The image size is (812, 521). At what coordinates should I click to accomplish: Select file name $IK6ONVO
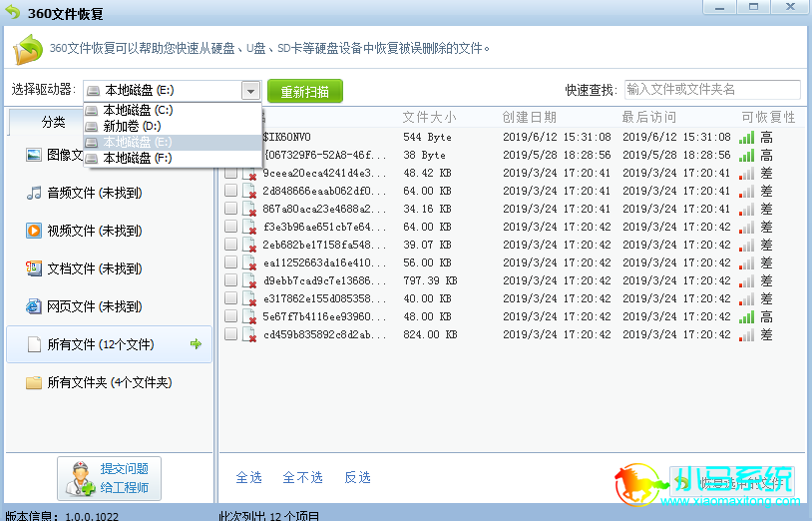287,138
